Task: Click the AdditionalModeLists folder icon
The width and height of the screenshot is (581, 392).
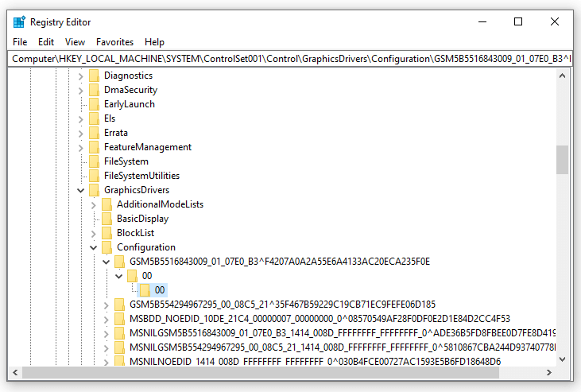Action: [107, 204]
